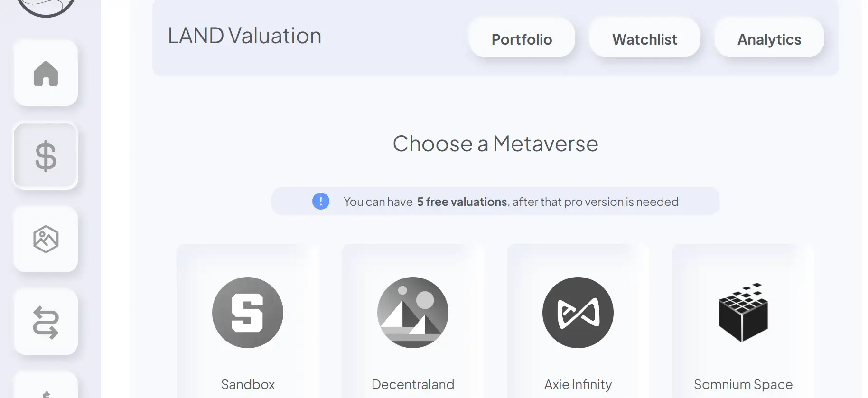The height and width of the screenshot is (398, 868).
Task: Select the Axie Infinity logo
Action: click(x=578, y=313)
